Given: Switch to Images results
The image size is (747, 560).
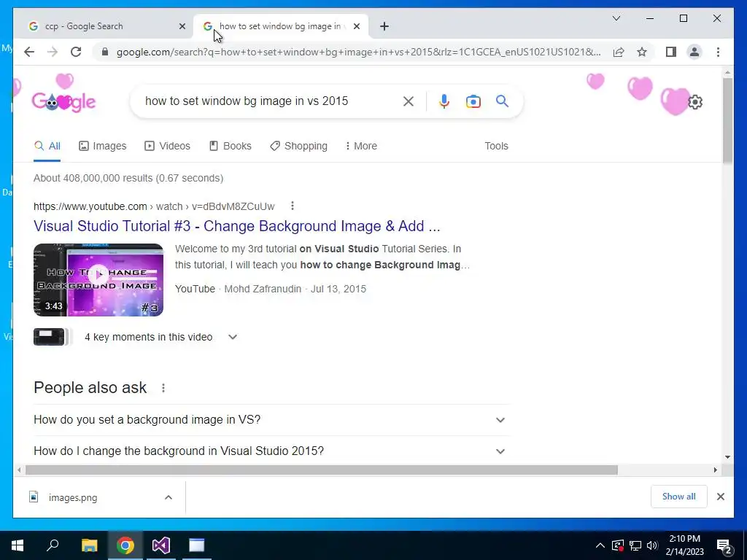Looking at the screenshot, I should [102, 146].
